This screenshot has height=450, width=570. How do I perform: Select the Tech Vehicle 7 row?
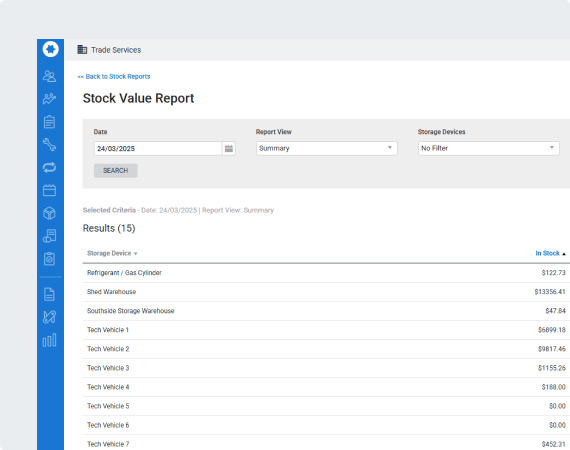[x=326, y=443]
